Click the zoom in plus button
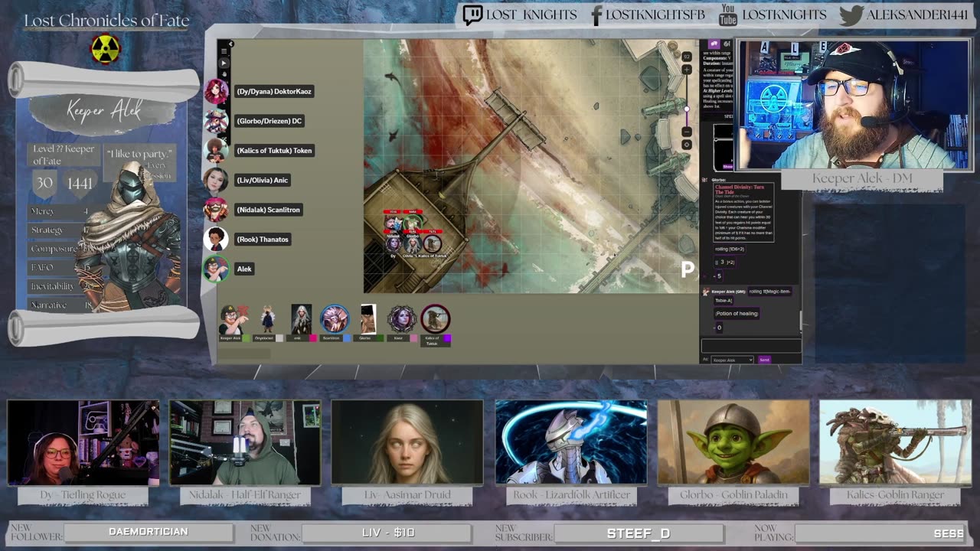This screenshot has height=551, width=980. coord(687,70)
